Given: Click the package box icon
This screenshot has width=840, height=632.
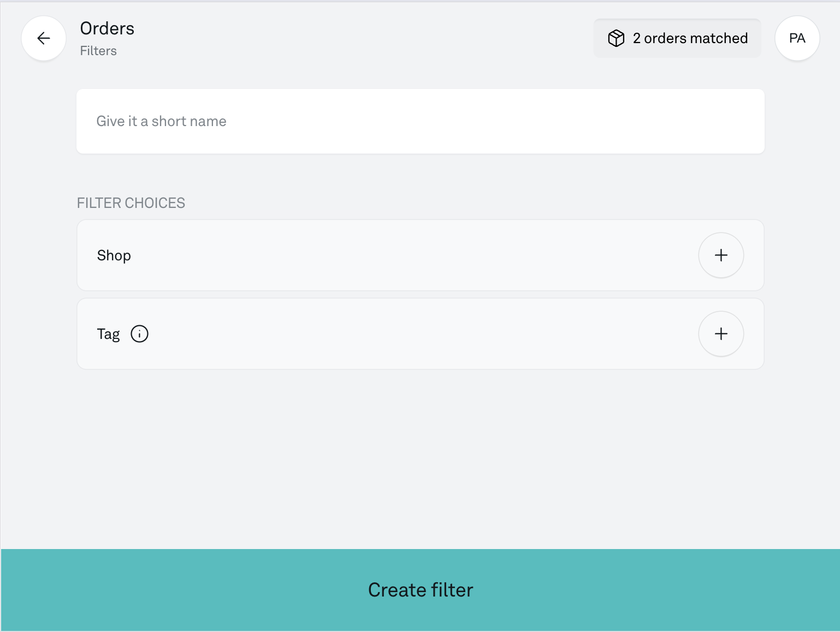Looking at the screenshot, I should coord(616,38).
